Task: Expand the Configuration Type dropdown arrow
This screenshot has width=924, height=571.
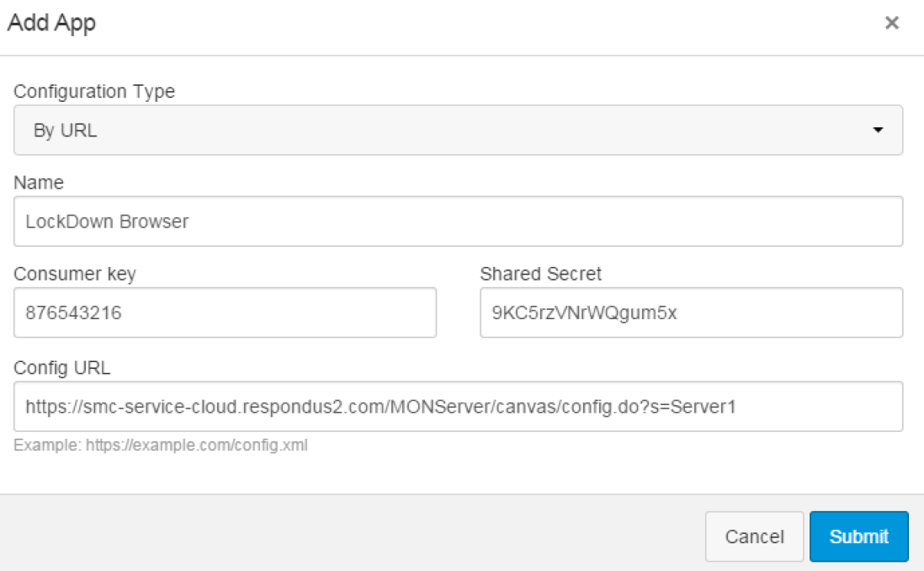Action: click(878, 130)
